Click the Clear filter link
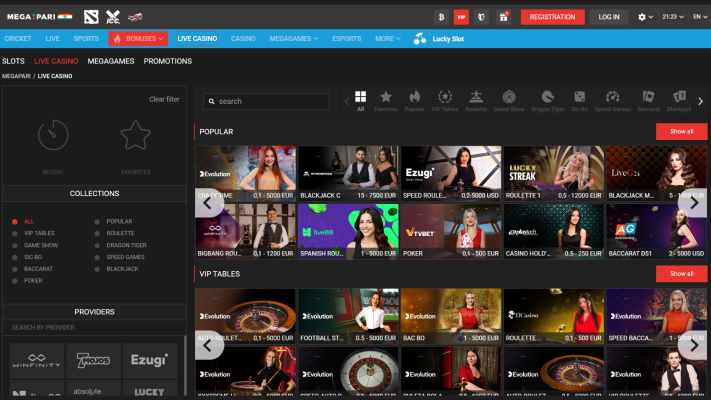This screenshot has height=400, width=711. (x=164, y=99)
